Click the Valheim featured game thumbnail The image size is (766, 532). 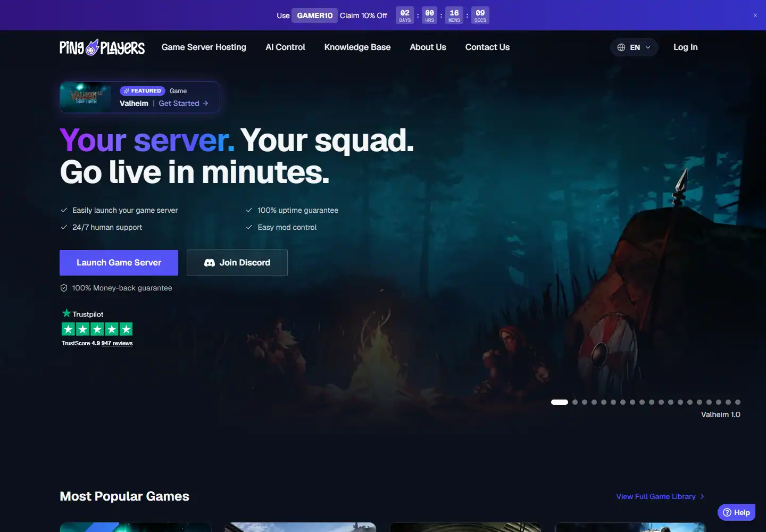tap(86, 97)
